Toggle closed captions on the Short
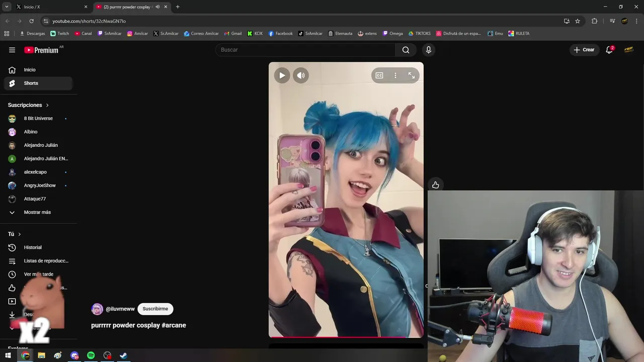 coord(379,75)
